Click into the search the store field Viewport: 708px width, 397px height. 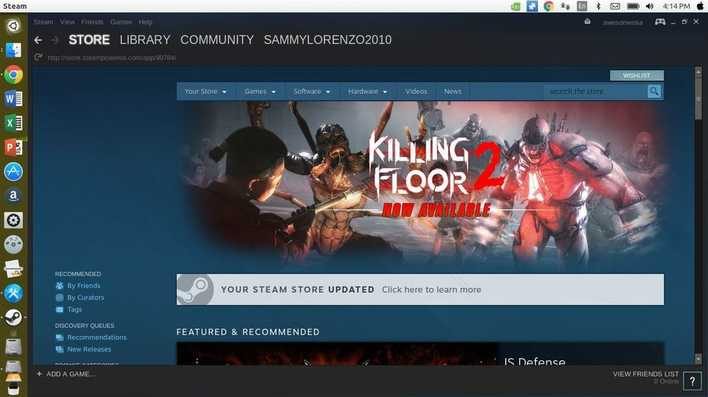pos(596,91)
